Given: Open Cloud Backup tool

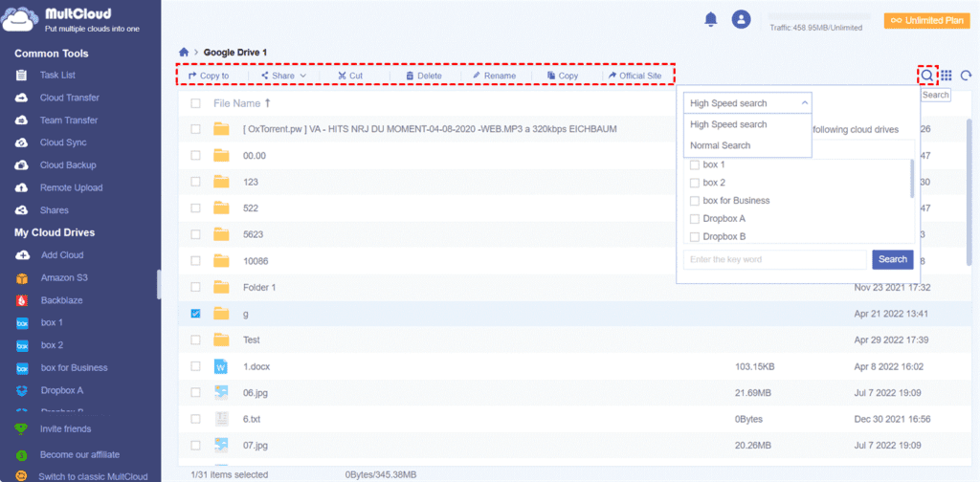Looking at the screenshot, I should [68, 164].
